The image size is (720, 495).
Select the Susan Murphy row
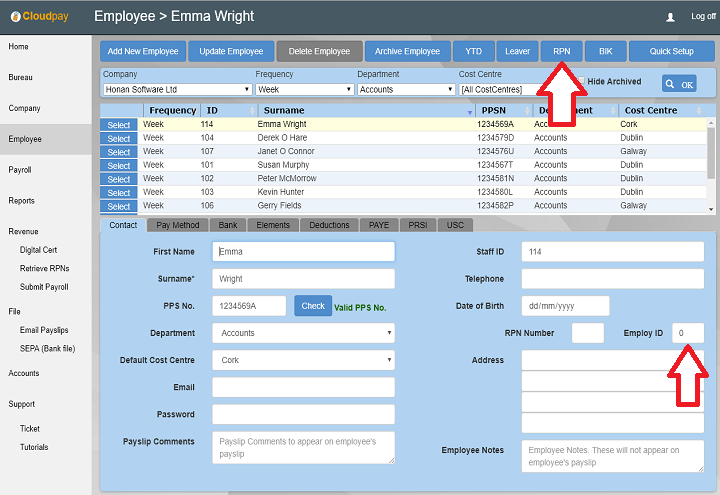pos(119,165)
